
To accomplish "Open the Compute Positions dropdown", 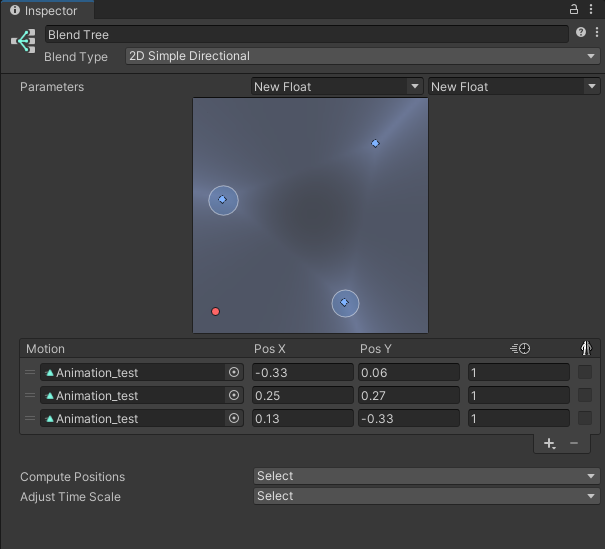I will [x=426, y=476].
